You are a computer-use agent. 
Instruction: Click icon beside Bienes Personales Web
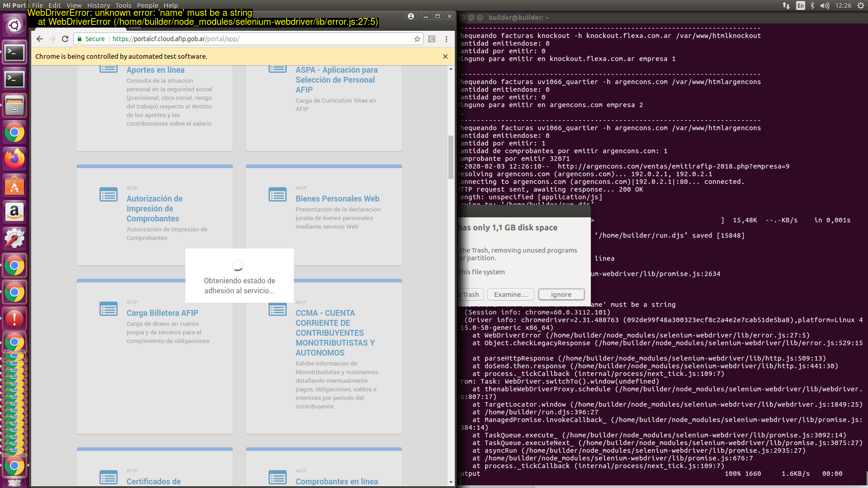(278, 195)
